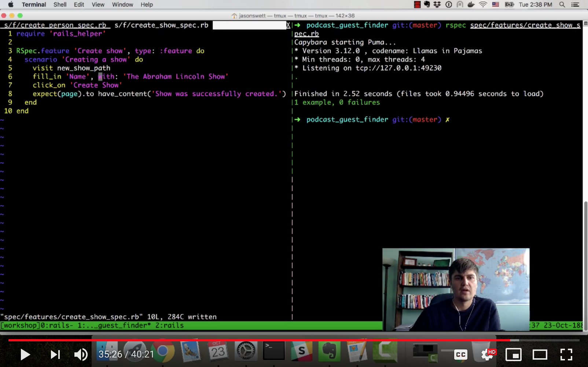
Task: Open Camtasia green C icon in the Dock
Action: pyautogui.click(x=385, y=352)
